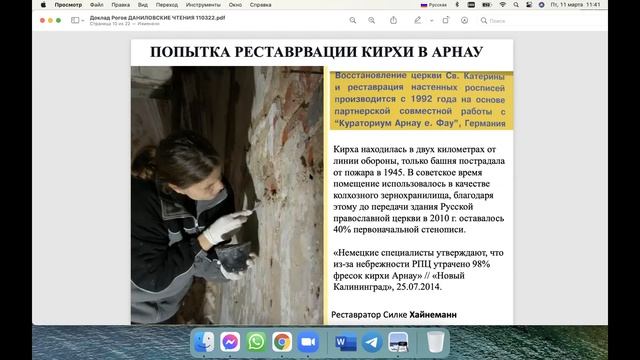Click the caption Реставратор Силке Хайнеманн
The width and height of the screenshot is (640, 360).
click(x=394, y=315)
